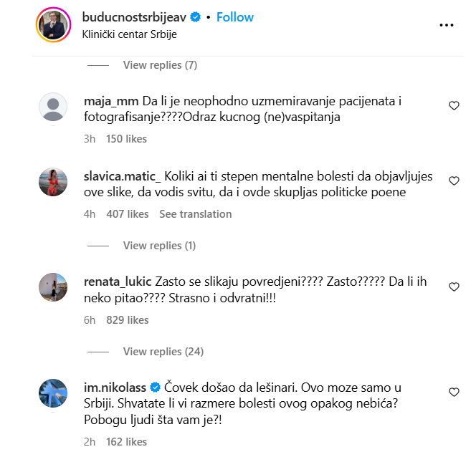The width and height of the screenshot is (476, 457).
Task: Open im.nikolass's profile avatar
Action: click(52, 394)
